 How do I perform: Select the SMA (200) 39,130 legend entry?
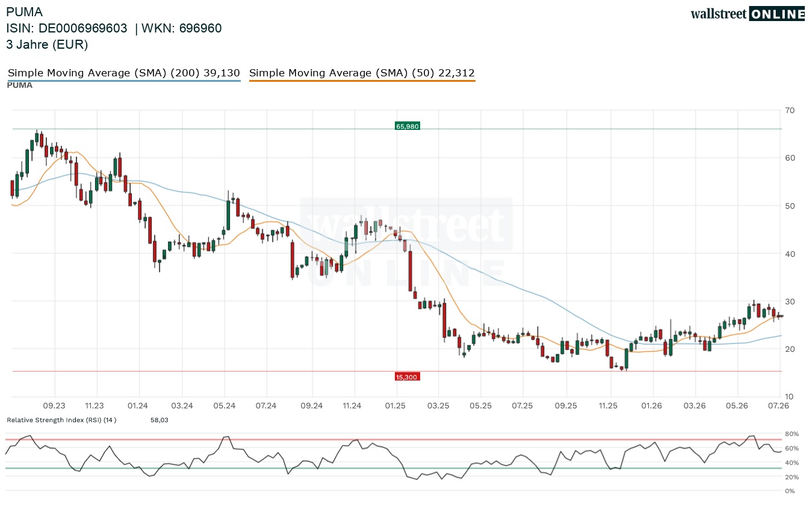pos(124,73)
